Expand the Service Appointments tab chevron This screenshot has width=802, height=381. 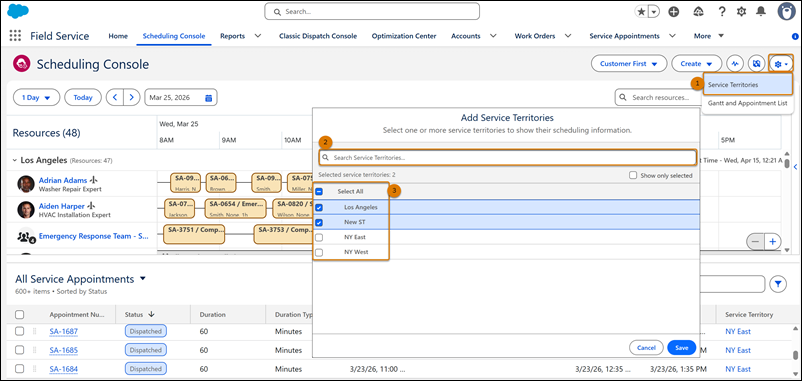tap(672, 36)
